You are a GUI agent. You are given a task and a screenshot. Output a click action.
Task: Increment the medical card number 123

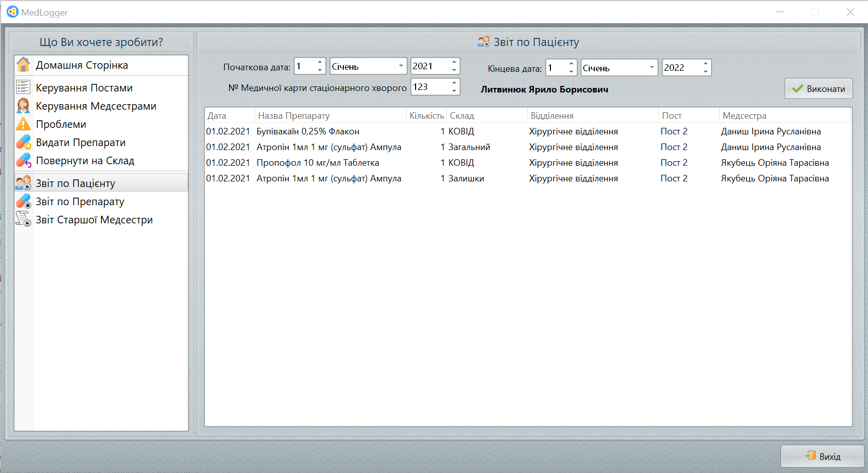tap(454, 83)
